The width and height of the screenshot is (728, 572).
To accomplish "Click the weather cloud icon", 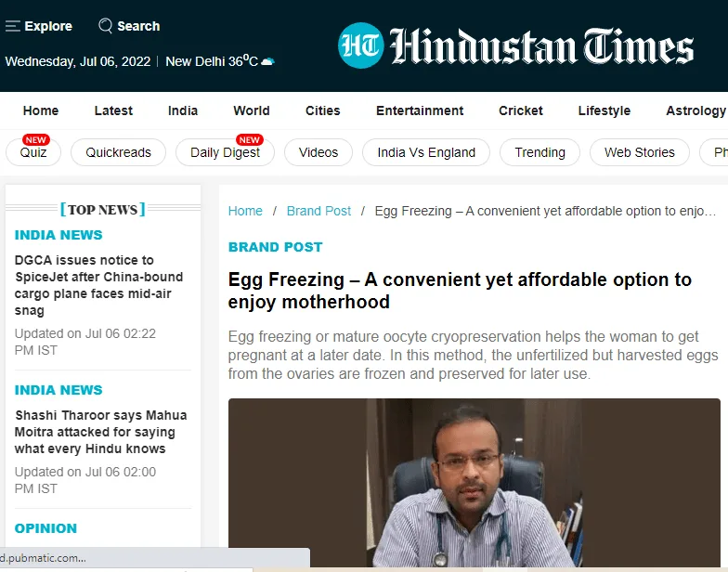I will (x=267, y=61).
